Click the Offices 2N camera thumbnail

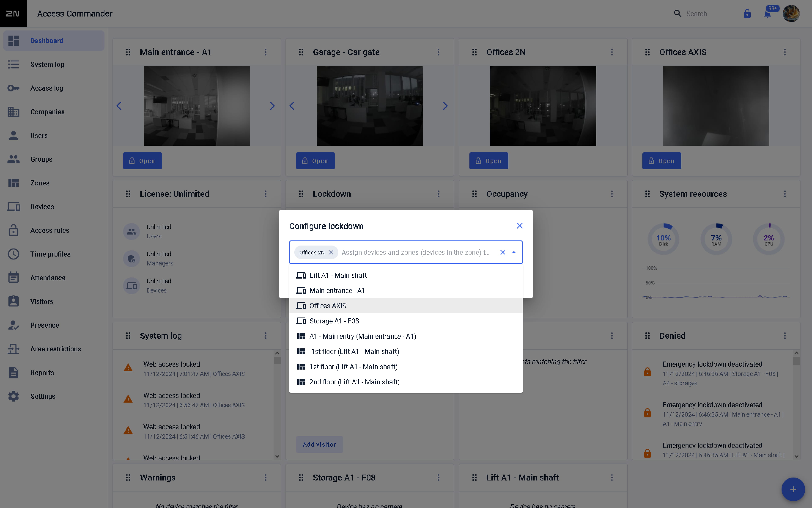543,106
